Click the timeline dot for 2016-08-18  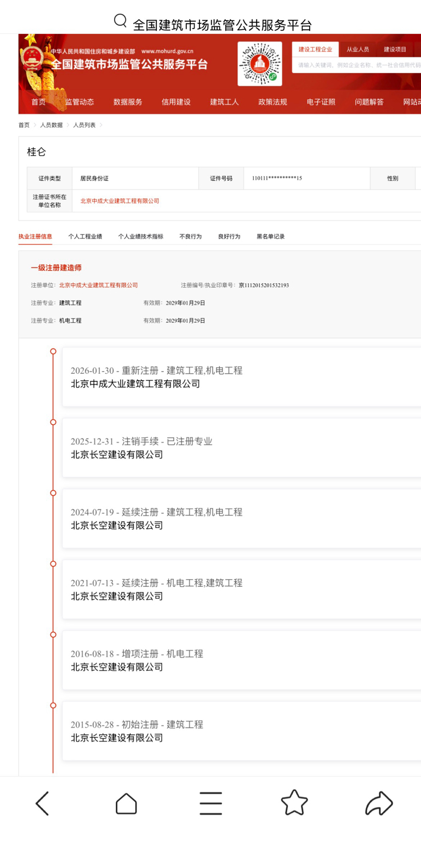pyautogui.click(x=53, y=635)
